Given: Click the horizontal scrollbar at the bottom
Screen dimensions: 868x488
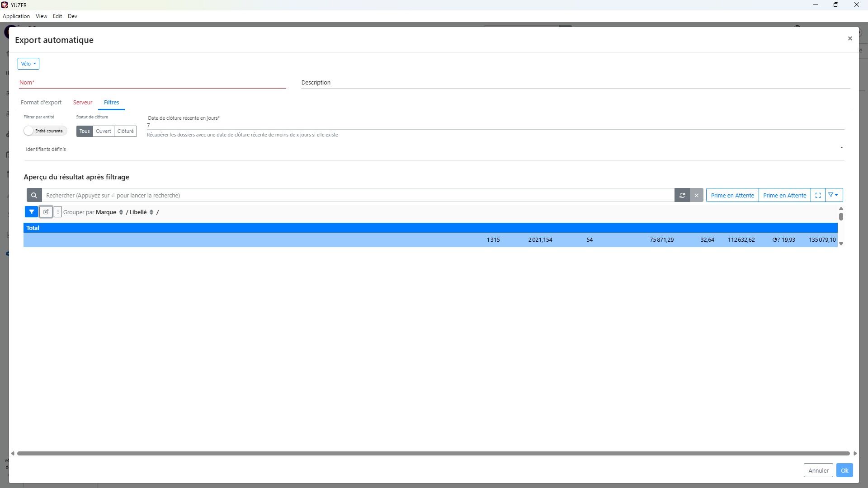Looking at the screenshot, I should pos(433,453).
